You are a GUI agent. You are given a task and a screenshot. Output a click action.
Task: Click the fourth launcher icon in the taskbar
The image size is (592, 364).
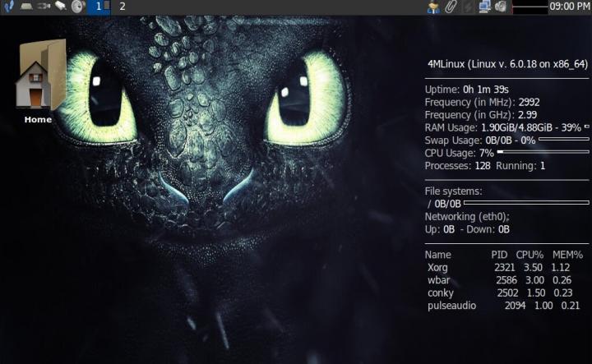click(61, 7)
